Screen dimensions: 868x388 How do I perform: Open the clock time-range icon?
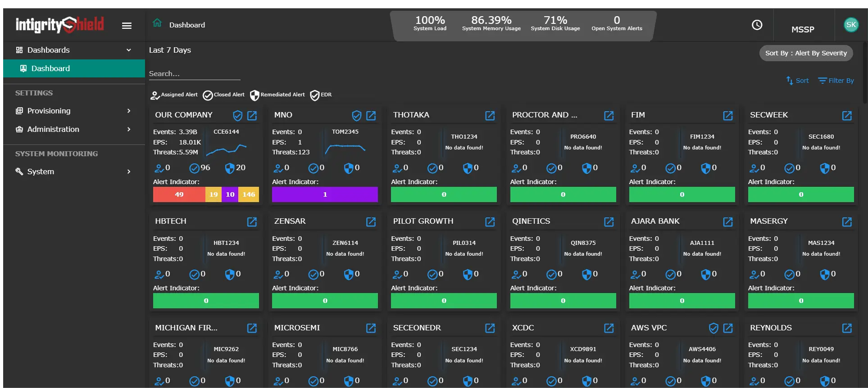757,25
